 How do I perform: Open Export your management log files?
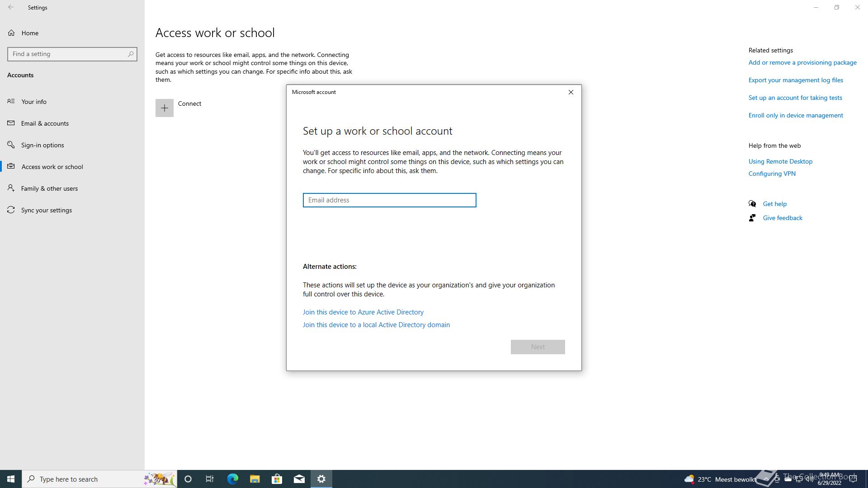click(796, 80)
